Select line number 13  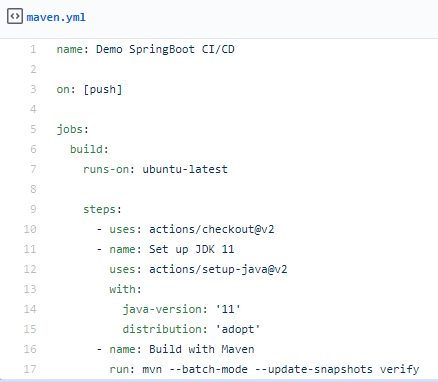(30, 289)
